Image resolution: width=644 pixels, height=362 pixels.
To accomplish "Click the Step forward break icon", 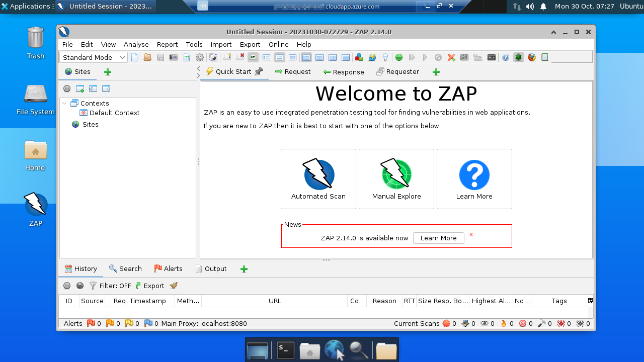I will click(x=412, y=57).
